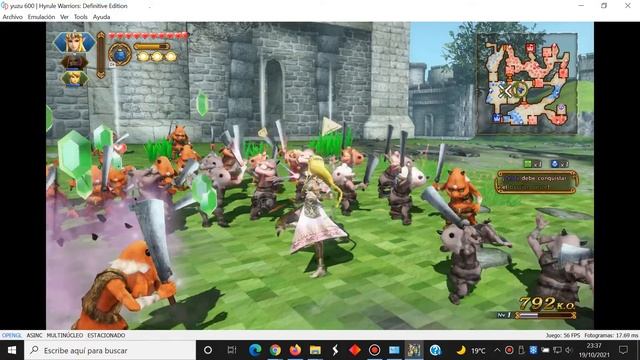Launch Google Chrome from the taskbar

click(x=275, y=350)
